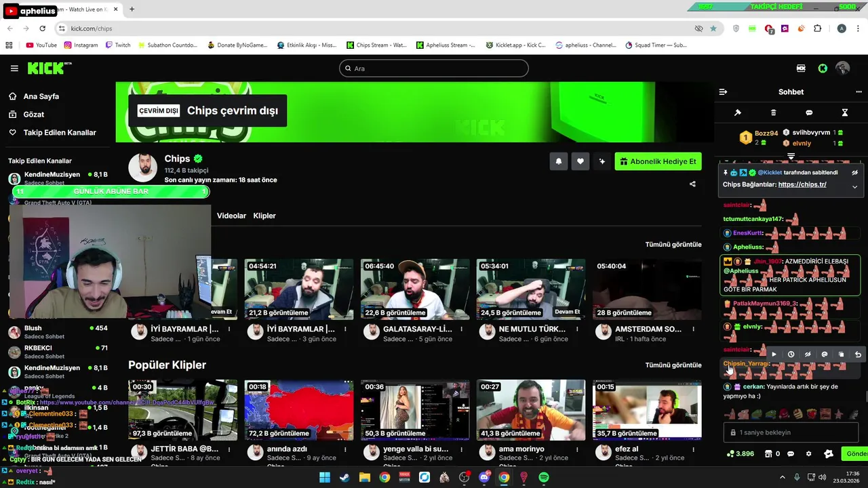Click the play icon in message hover toolbar
This screenshot has width=868, height=488.
click(774, 354)
